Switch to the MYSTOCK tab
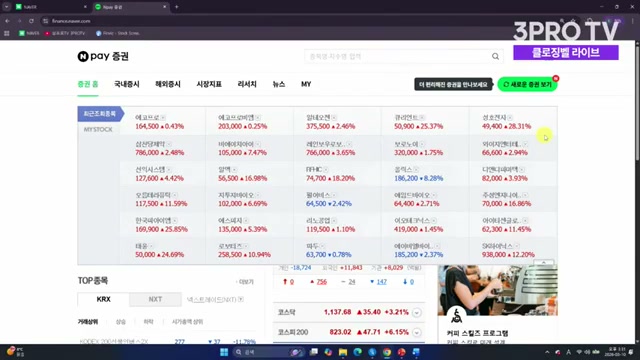 point(98,129)
